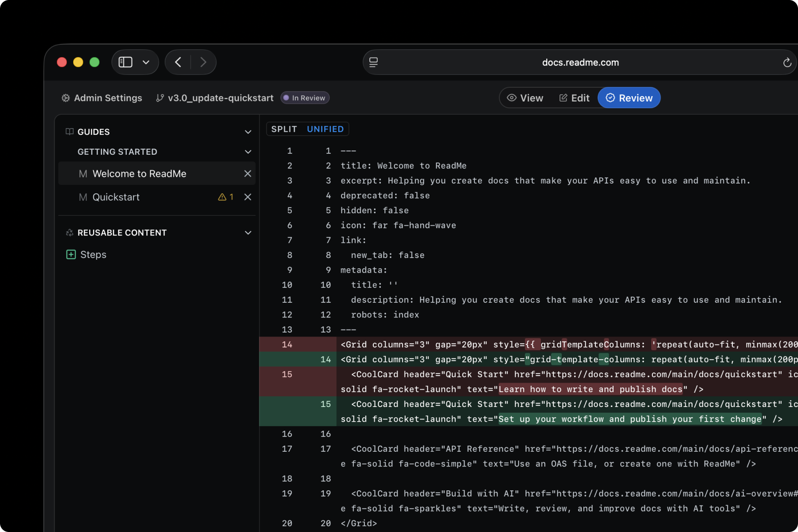The height and width of the screenshot is (532, 798).
Task: Open the sidebar dropdown chevron in toolbar
Action: [146, 62]
